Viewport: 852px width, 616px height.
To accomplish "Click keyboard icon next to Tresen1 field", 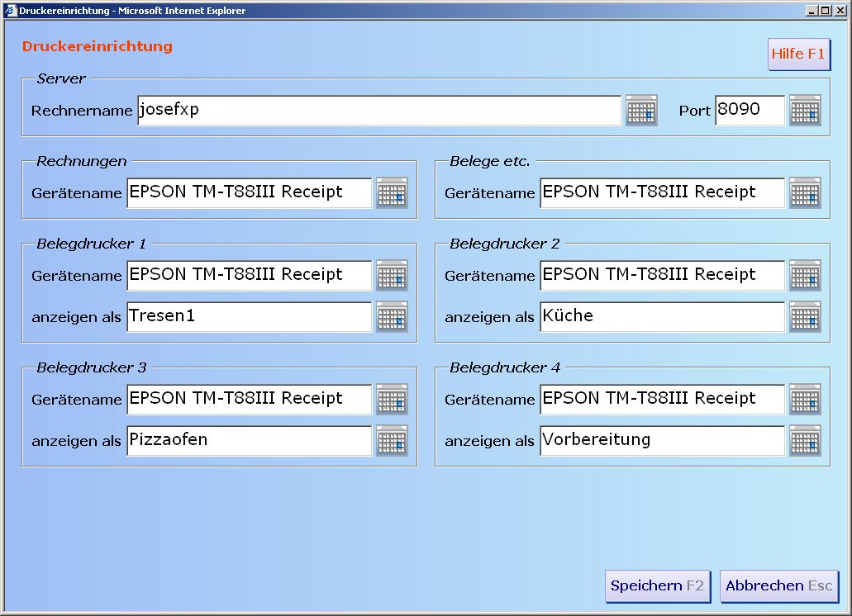I will 392,317.
